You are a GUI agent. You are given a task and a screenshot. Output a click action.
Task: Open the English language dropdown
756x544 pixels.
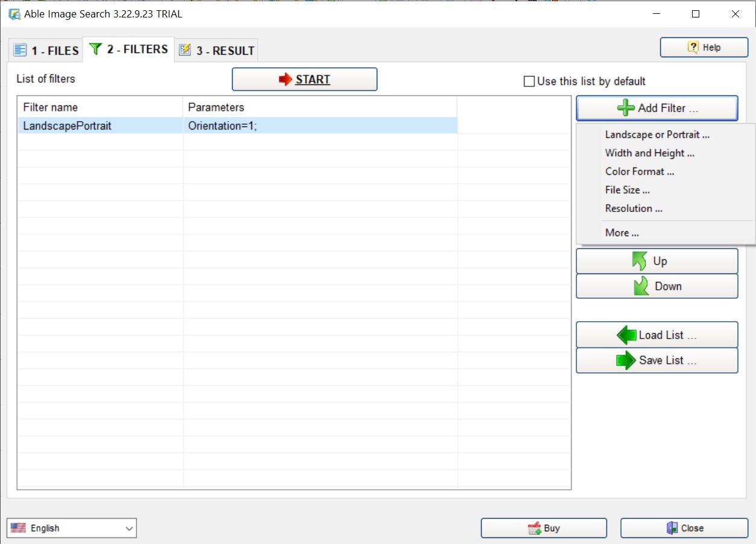tap(72, 528)
